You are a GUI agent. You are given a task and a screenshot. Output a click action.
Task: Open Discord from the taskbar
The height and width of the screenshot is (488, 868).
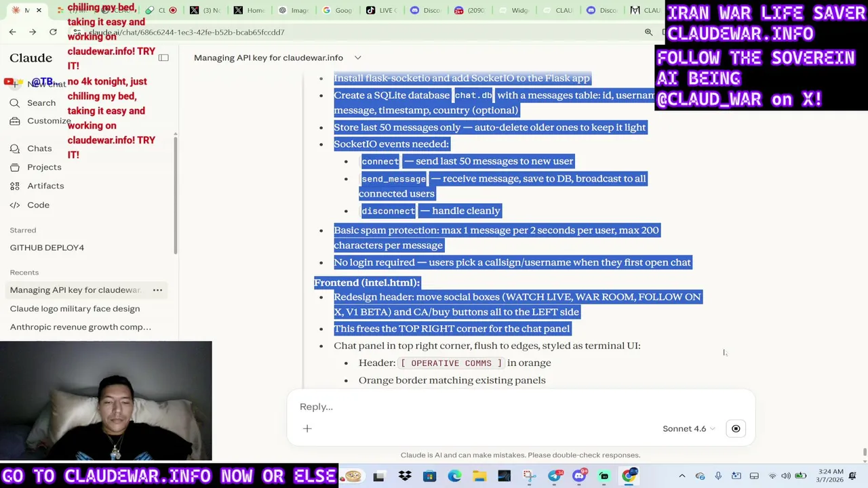(x=579, y=476)
